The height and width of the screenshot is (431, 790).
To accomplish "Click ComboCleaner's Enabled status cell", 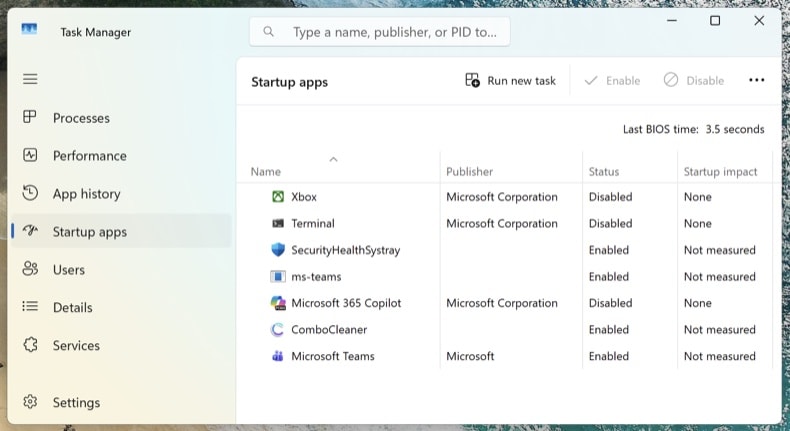I will coord(609,330).
